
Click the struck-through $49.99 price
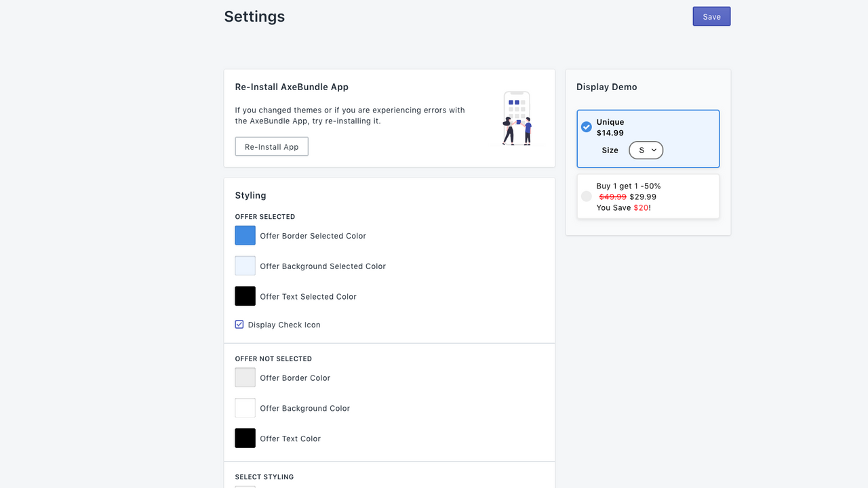[x=611, y=197]
